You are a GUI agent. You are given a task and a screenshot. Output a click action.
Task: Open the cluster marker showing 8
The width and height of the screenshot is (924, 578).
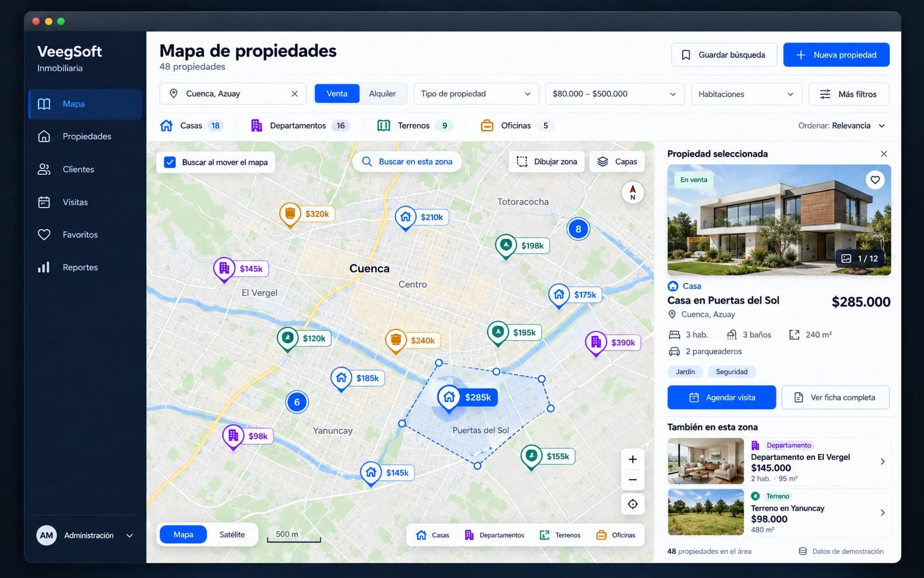[578, 229]
